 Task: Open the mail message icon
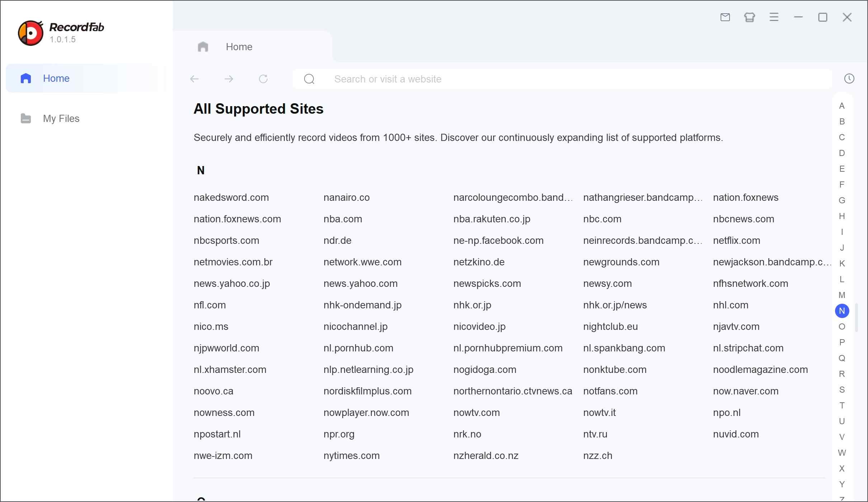coord(725,17)
